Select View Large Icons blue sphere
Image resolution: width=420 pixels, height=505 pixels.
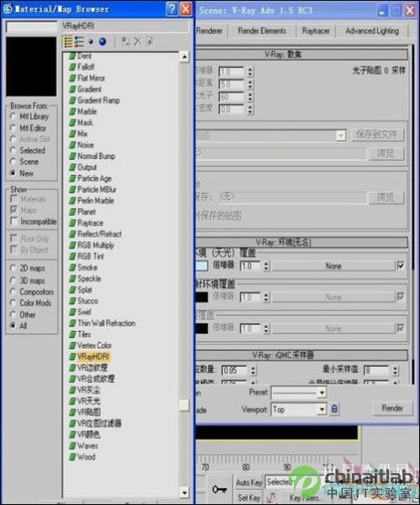coord(102,41)
